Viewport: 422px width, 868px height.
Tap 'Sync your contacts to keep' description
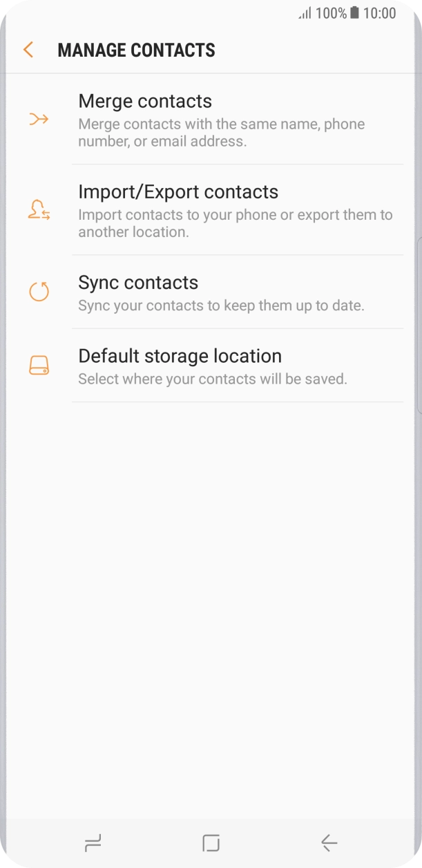[221, 305]
